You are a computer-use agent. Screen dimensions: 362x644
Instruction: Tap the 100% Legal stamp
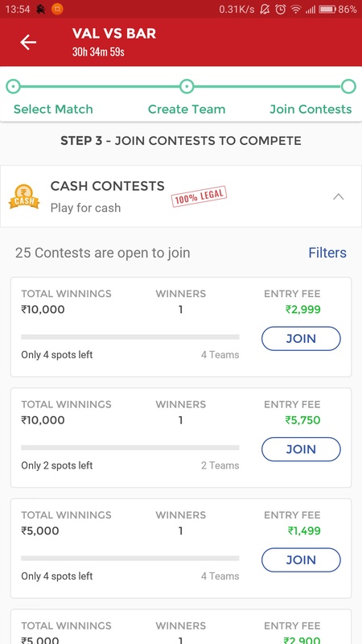click(199, 196)
